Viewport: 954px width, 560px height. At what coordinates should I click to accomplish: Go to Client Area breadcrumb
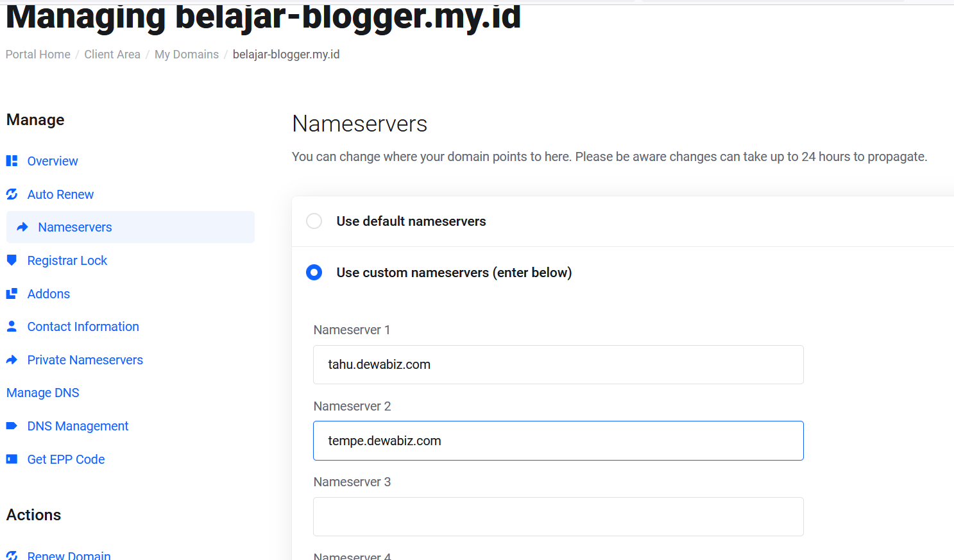(112, 55)
